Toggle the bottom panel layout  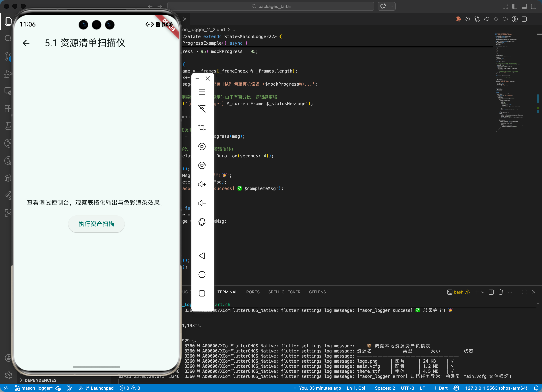[524, 7]
